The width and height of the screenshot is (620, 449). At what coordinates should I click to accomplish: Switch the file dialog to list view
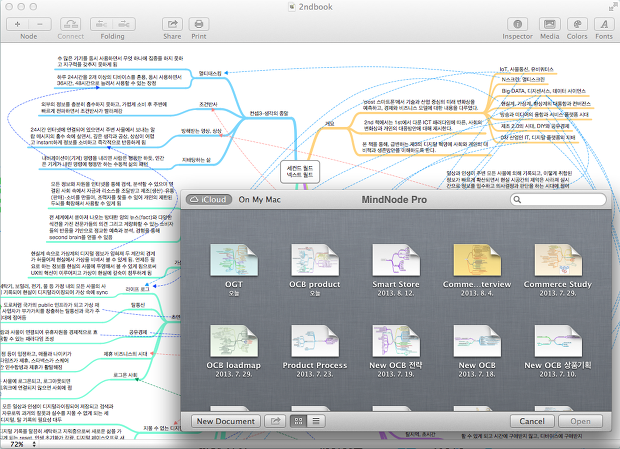click(x=317, y=421)
